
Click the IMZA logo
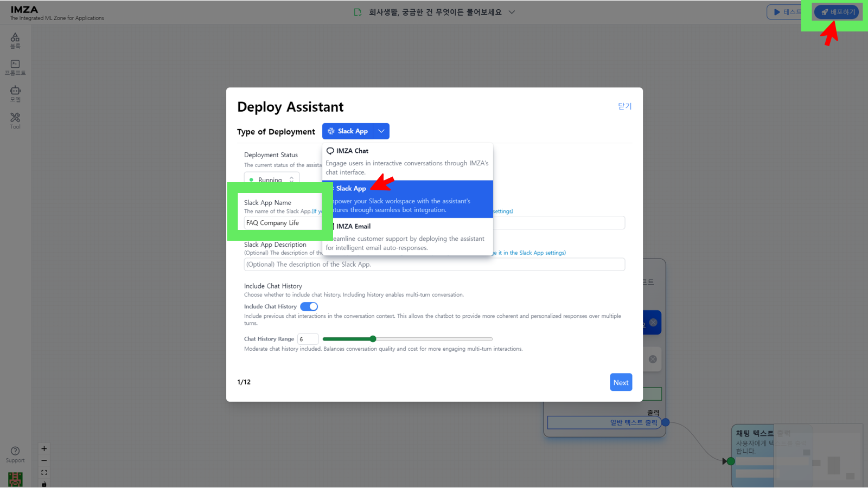pos(24,10)
